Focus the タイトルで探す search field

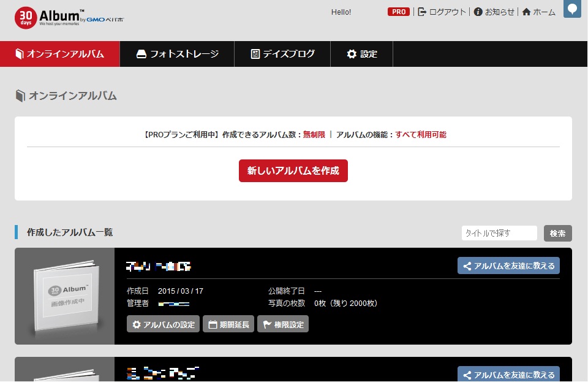[x=499, y=233]
